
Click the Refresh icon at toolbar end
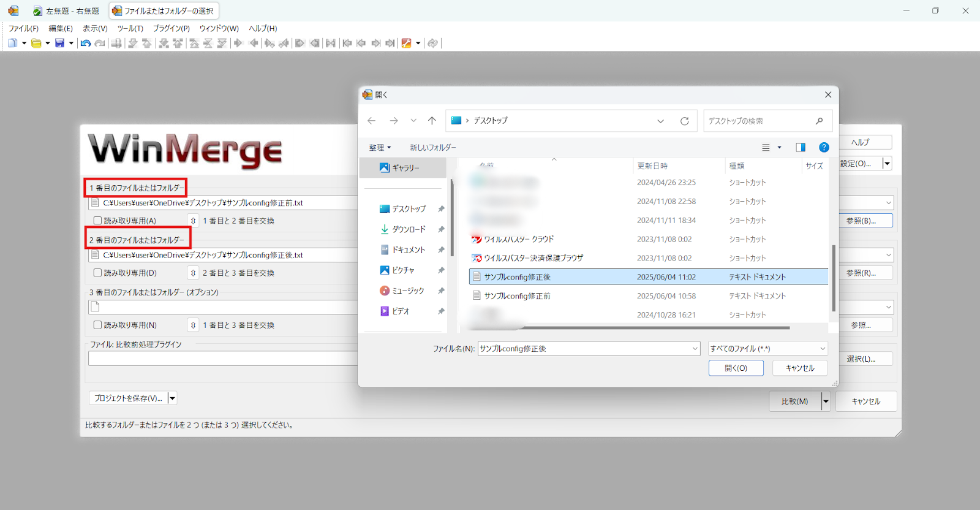pyautogui.click(x=432, y=43)
